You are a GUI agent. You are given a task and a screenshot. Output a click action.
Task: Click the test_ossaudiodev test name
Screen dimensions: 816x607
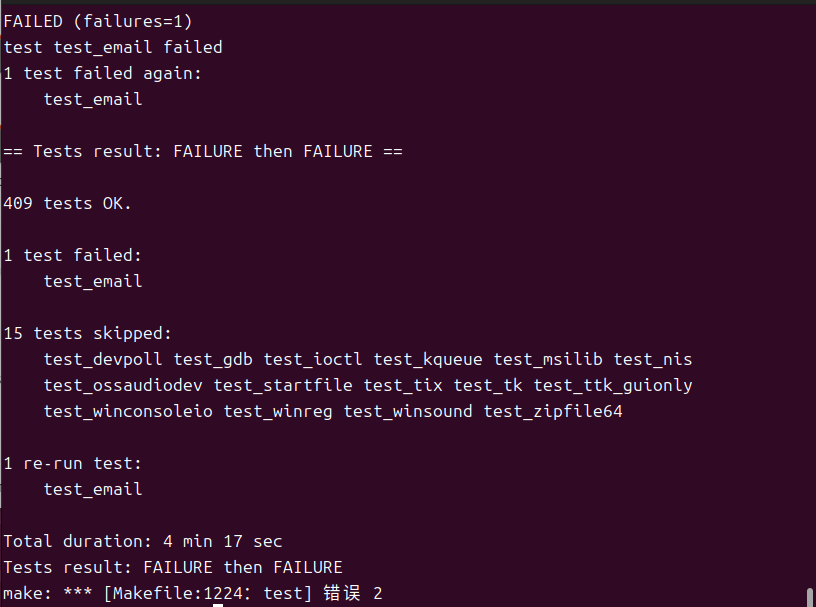pos(123,385)
